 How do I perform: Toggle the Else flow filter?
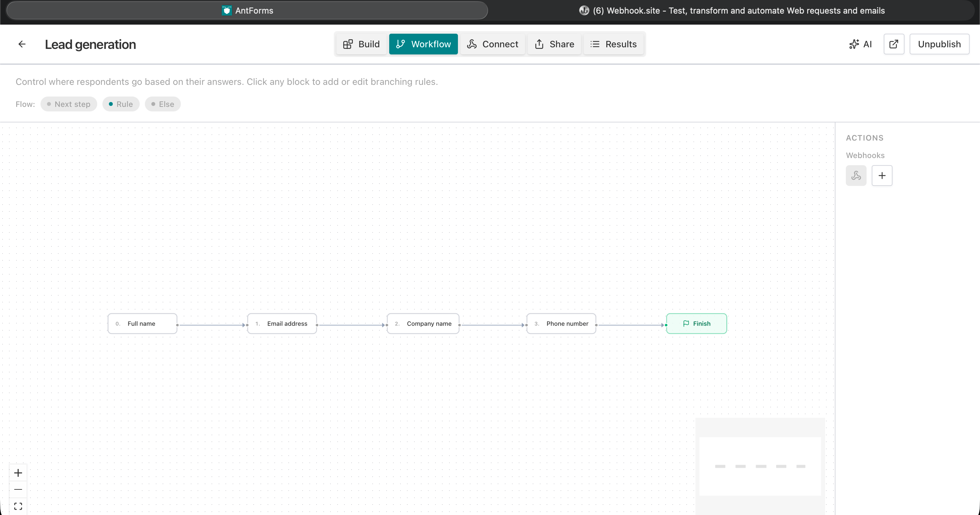coord(162,104)
